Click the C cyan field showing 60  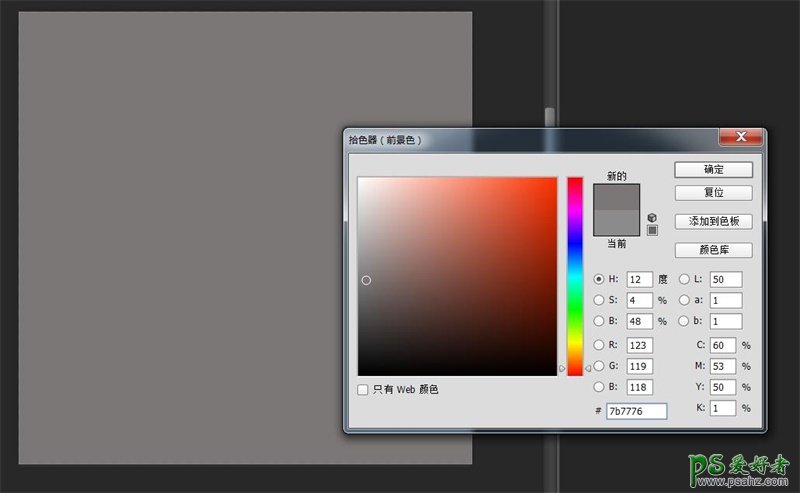(x=722, y=345)
